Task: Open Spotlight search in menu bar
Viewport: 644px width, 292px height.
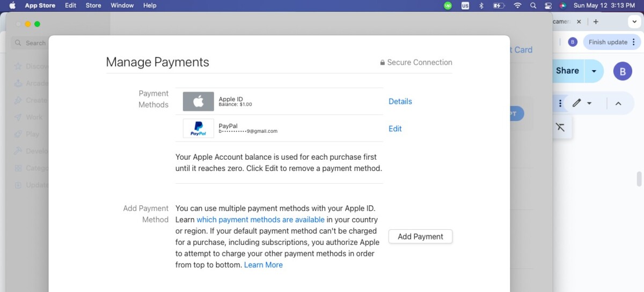Action: click(533, 5)
